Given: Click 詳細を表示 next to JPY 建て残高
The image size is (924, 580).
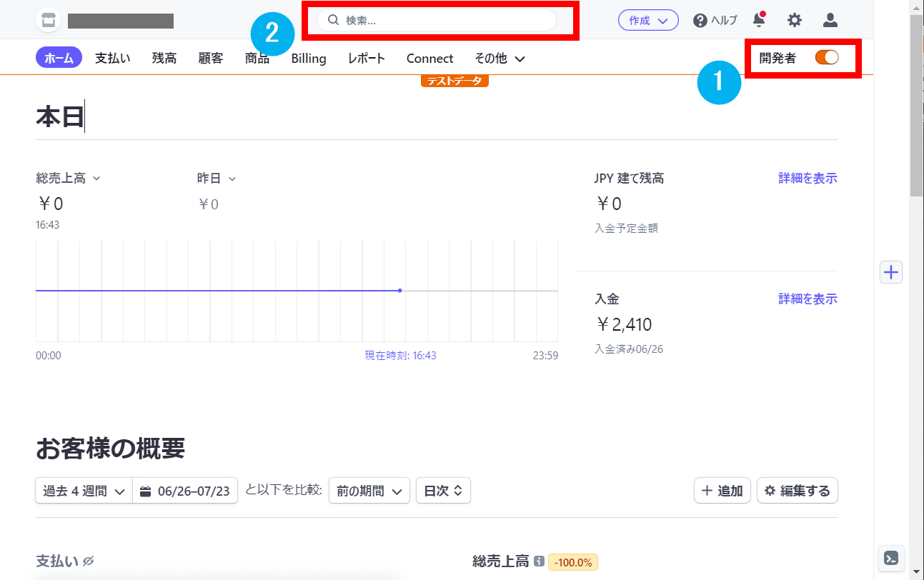Looking at the screenshot, I should 808,179.
